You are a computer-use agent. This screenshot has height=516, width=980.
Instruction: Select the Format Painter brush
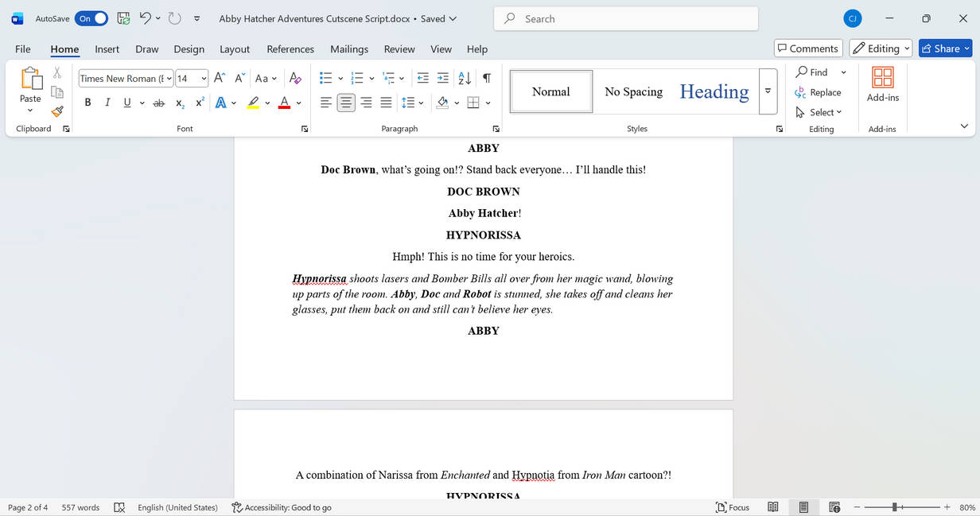(57, 112)
